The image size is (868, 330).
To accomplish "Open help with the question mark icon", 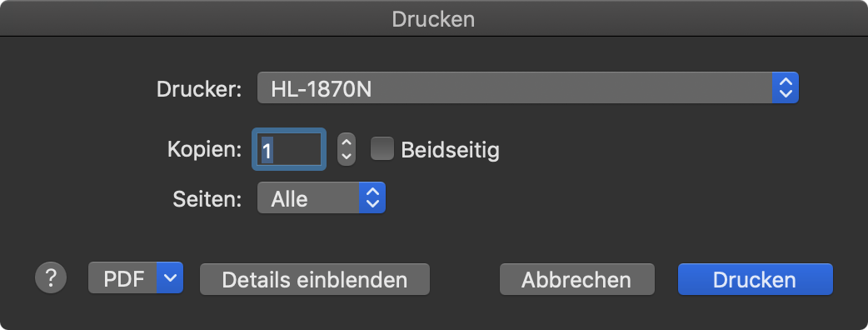I will (x=51, y=277).
